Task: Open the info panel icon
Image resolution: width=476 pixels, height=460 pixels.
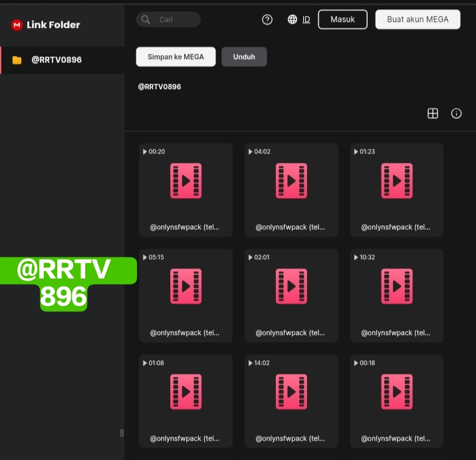Action: [456, 113]
